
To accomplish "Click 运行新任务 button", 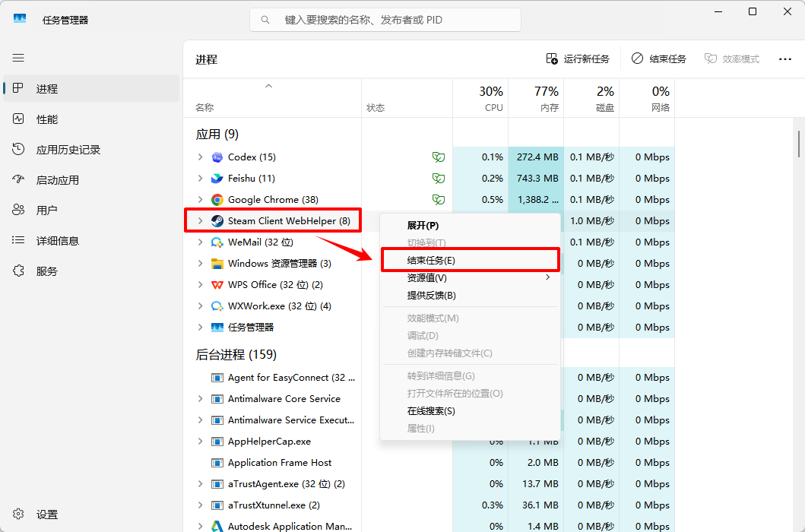I will [578, 59].
